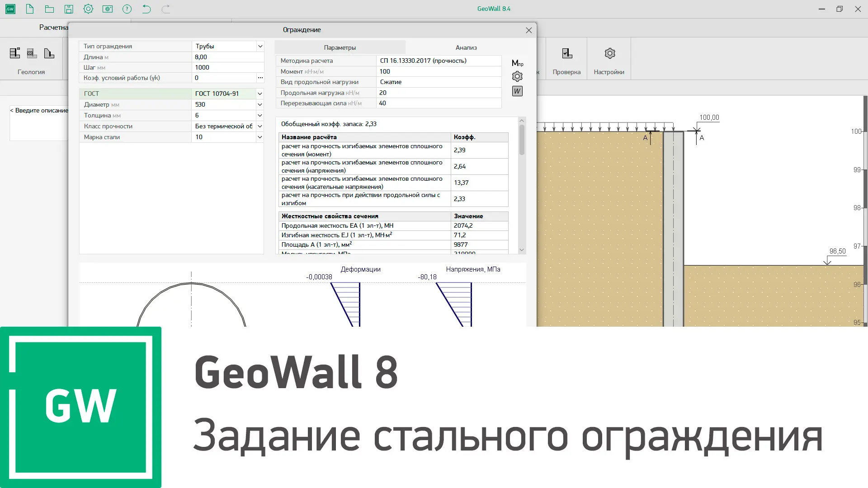
Task: Take a screenshot with the camera icon
Action: [x=108, y=9]
